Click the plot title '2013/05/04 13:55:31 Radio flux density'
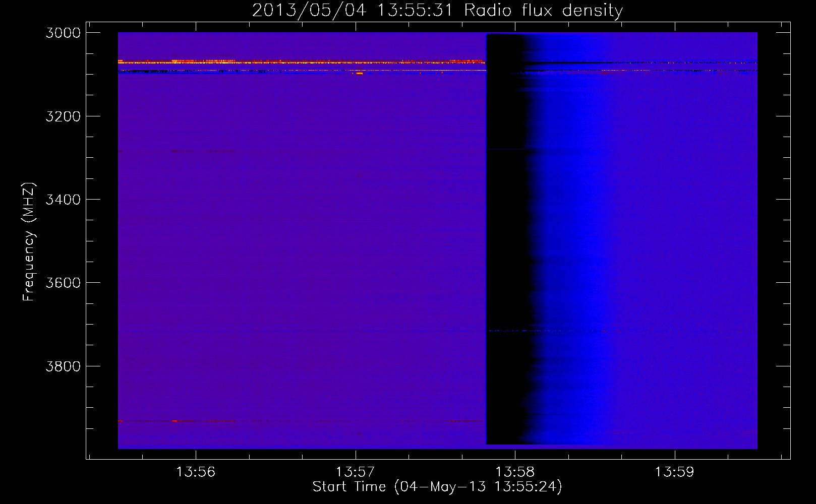The height and width of the screenshot is (504, 816). tap(437, 10)
